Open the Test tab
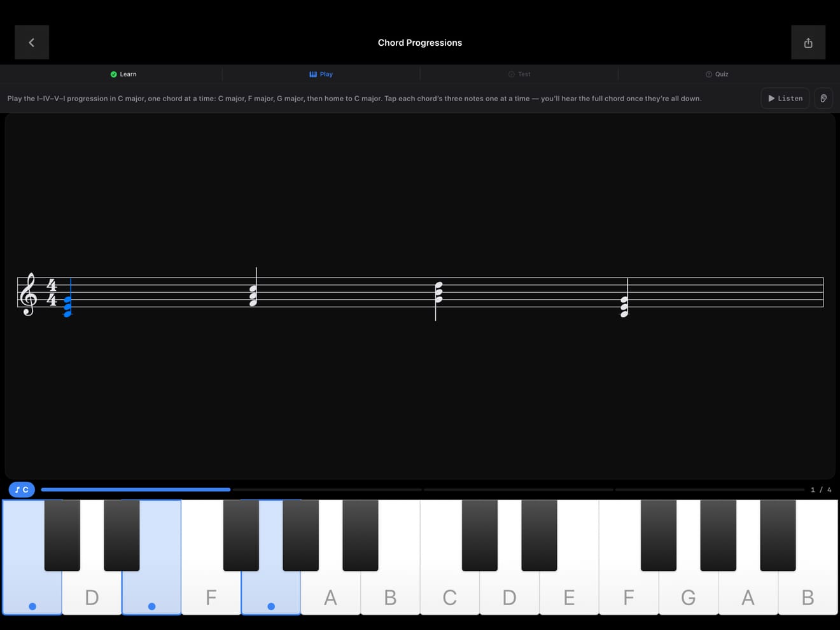Viewport: 840px width, 630px height. pyautogui.click(x=519, y=74)
